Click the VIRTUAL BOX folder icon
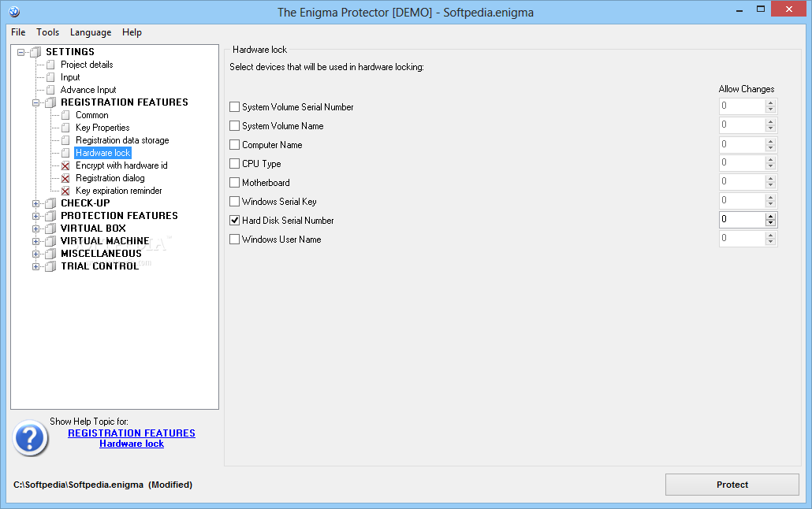Viewport: 812px width, 509px height. coord(50,228)
